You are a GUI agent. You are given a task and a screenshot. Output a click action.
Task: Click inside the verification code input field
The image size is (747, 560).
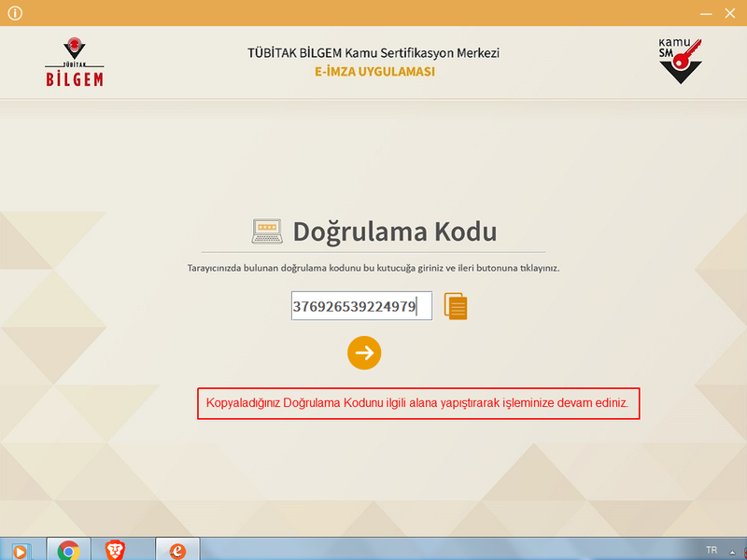[361, 306]
